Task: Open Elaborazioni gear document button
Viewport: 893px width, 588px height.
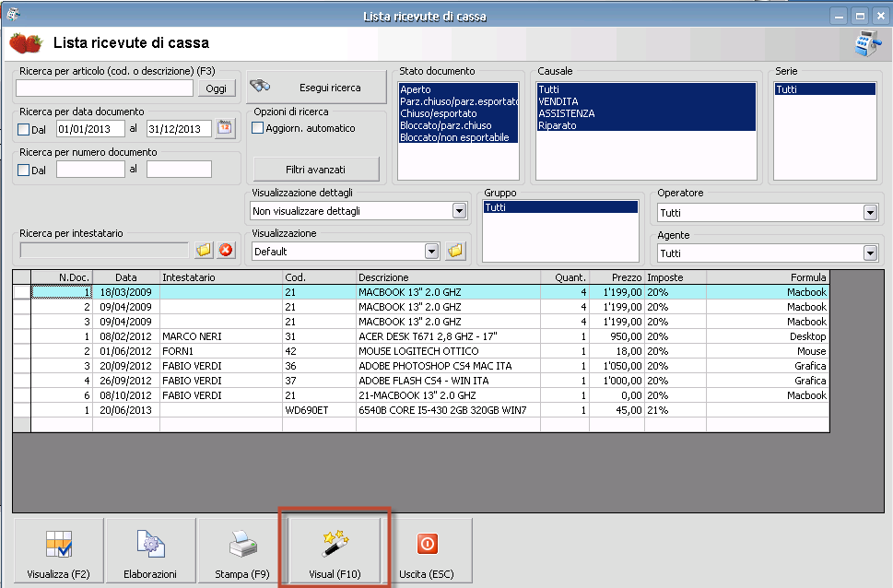Action: pos(150,550)
